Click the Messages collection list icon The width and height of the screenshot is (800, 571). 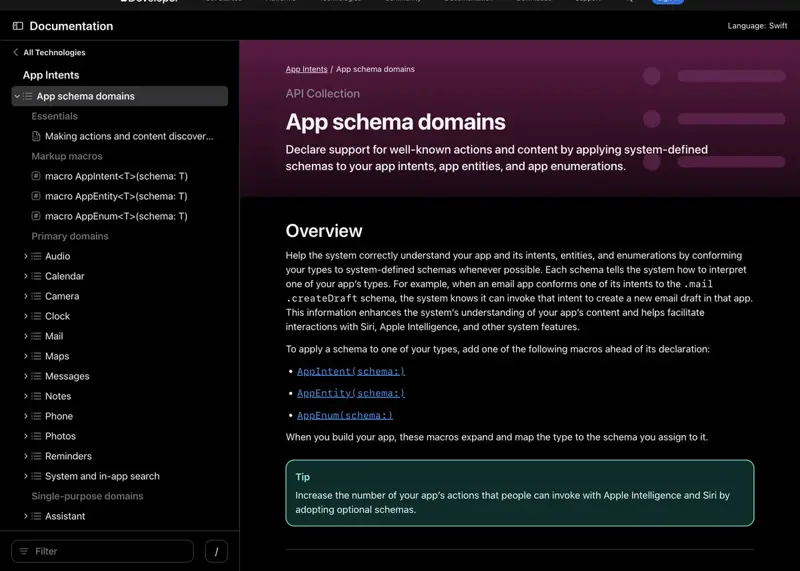click(x=36, y=376)
